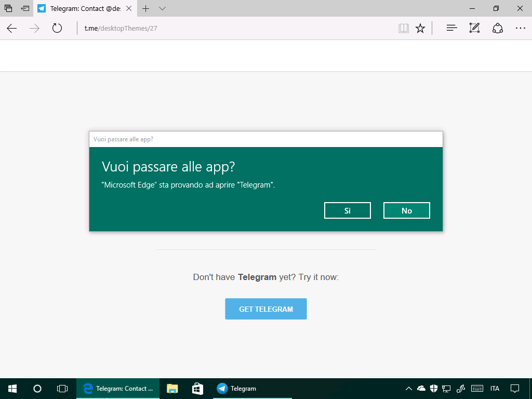Go back with the back arrow

12,28
